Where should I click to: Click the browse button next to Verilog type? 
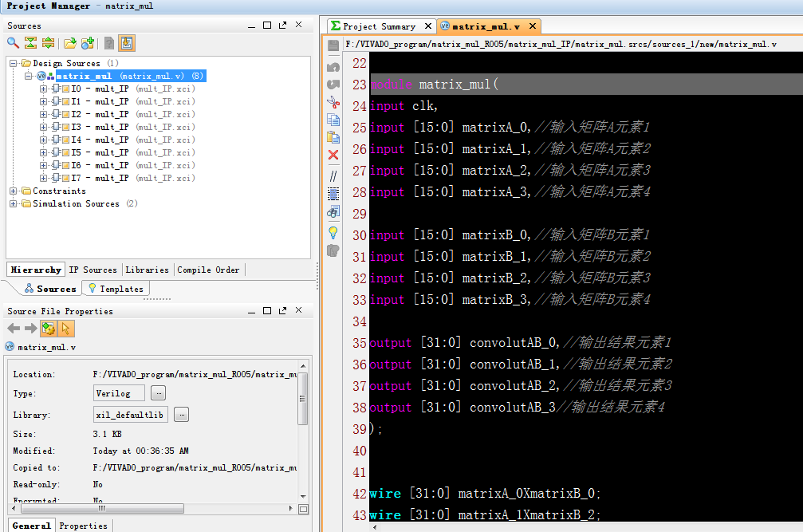click(x=158, y=393)
